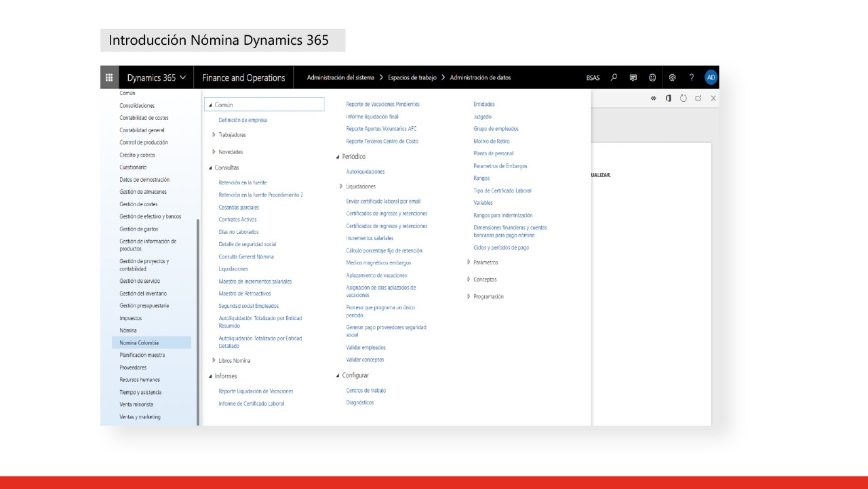Open Validar empleados link
The height and width of the screenshot is (489, 868).
[x=366, y=347]
